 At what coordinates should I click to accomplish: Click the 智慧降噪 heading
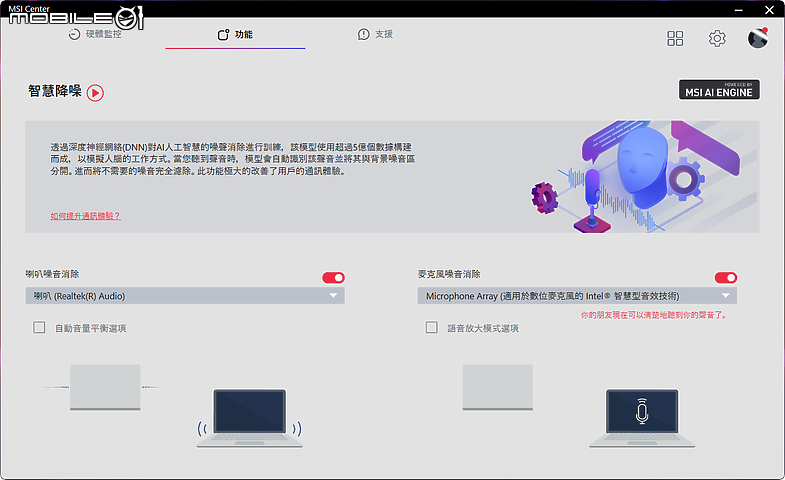pyautogui.click(x=55, y=91)
